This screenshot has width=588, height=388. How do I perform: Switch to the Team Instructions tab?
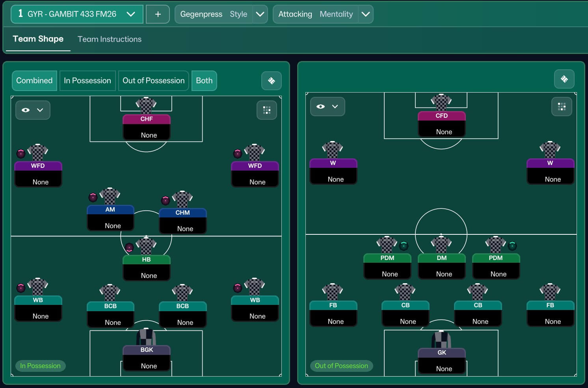pos(110,39)
